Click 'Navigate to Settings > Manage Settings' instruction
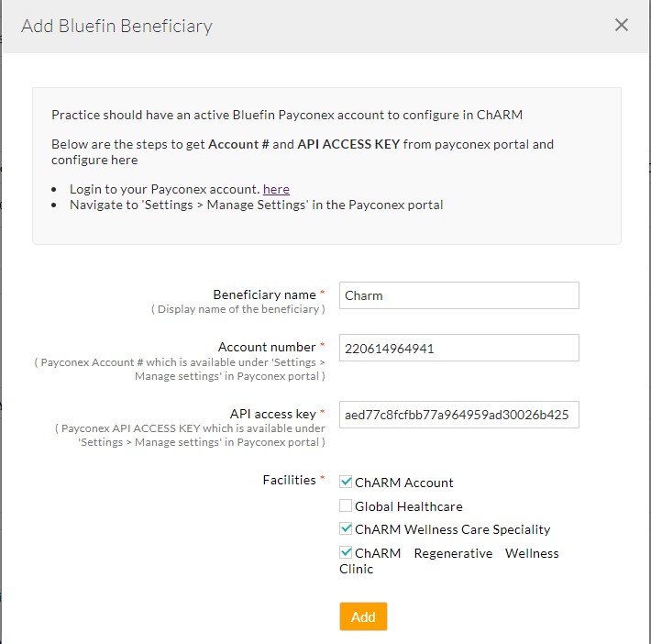Image resolution: width=651 pixels, height=644 pixels. (x=256, y=205)
